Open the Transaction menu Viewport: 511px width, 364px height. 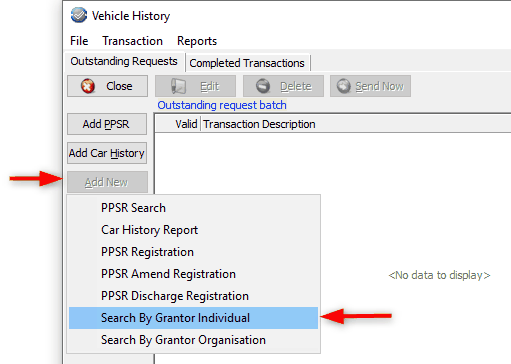[132, 41]
